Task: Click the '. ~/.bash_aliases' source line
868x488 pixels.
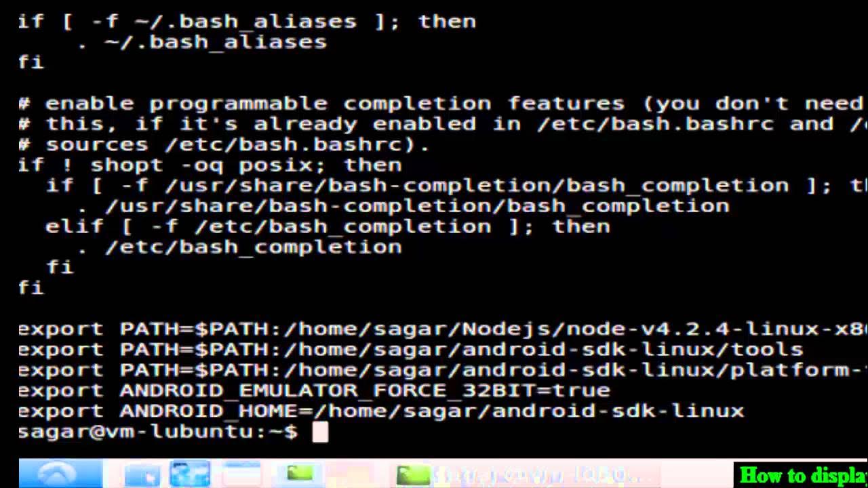Action: click(202, 42)
